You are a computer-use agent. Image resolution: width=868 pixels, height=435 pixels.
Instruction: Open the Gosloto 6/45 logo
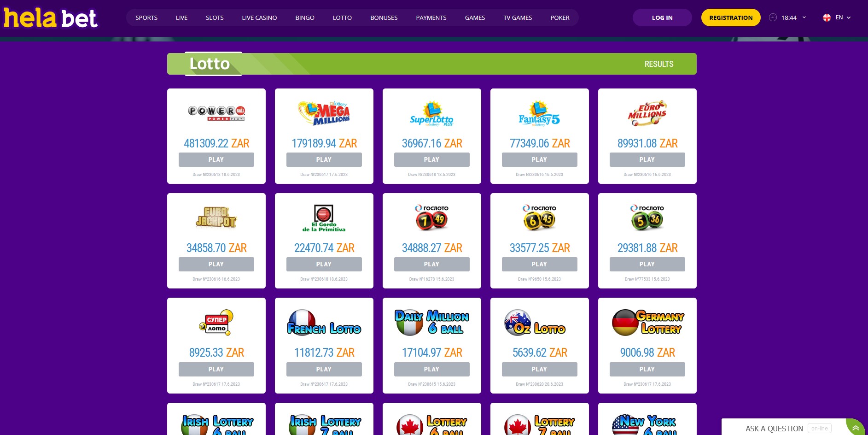[x=539, y=217]
